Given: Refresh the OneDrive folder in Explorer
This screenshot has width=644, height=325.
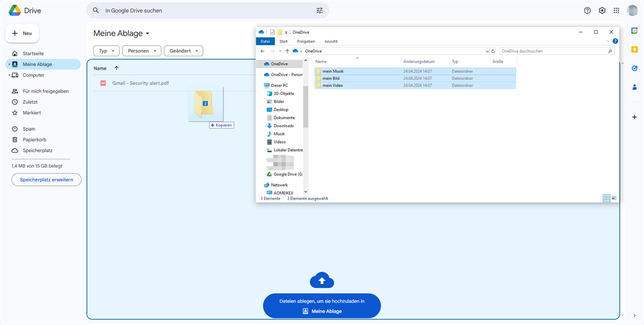Looking at the screenshot, I should tap(493, 51).
